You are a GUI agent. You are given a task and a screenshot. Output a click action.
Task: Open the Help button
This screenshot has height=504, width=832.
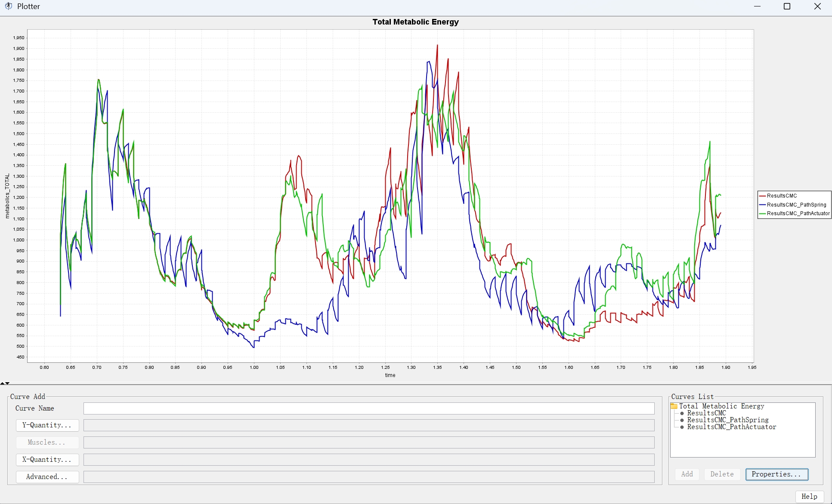tap(809, 497)
